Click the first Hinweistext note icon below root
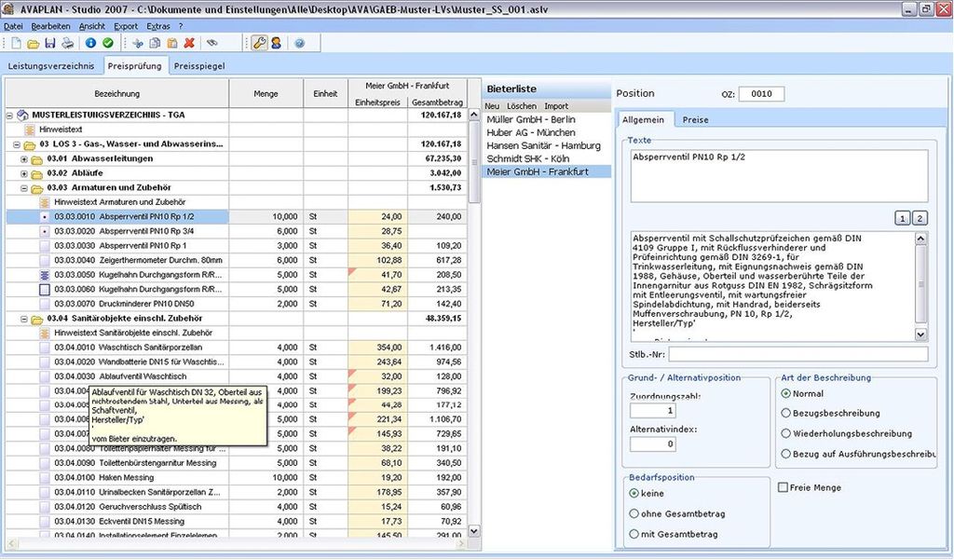954x560 pixels. coord(29,130)
